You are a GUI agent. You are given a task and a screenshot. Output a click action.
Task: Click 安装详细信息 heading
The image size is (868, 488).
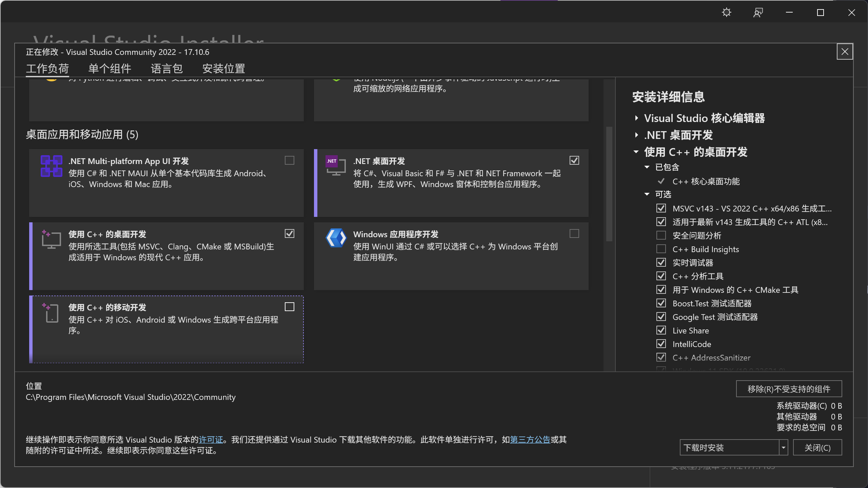[669, 97]
